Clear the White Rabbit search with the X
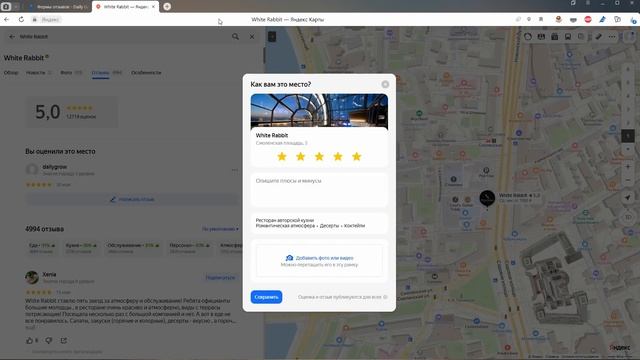Viewport: 640px width, 360px height. click(252, 37)
